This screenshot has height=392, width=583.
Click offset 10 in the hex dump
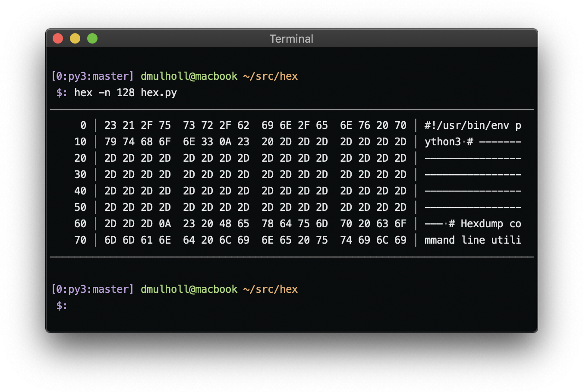(80, 142)
